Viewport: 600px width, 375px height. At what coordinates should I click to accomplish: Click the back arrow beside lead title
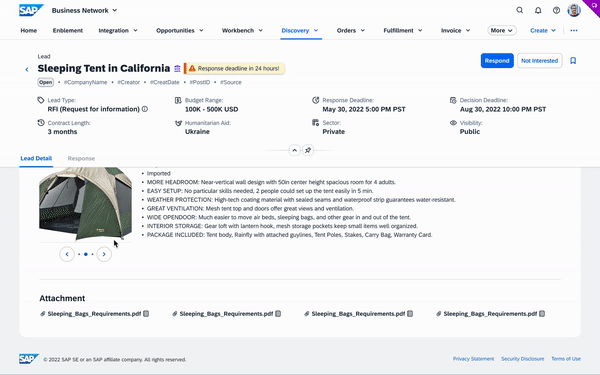coord(27,69)
